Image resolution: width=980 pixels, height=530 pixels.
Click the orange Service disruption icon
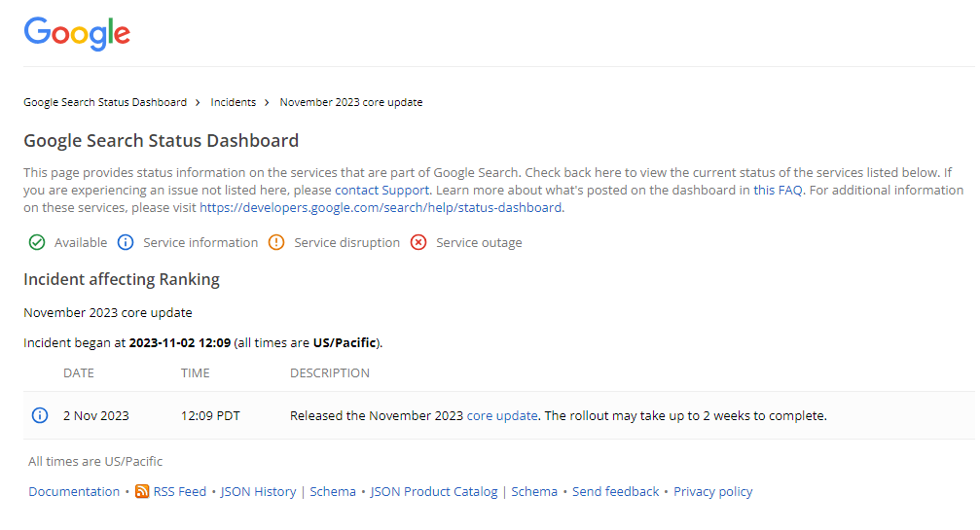pyautogui.click(x=276, y=242)
